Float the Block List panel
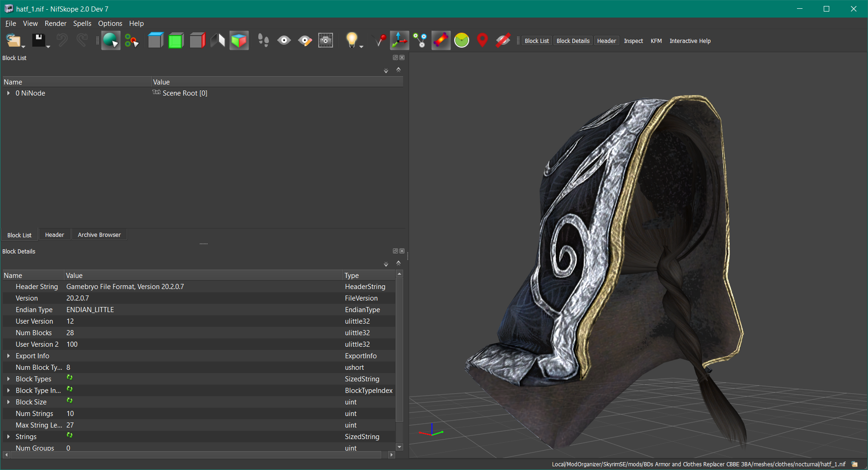This screenshot has height=470, width=868. coord(395,58)
